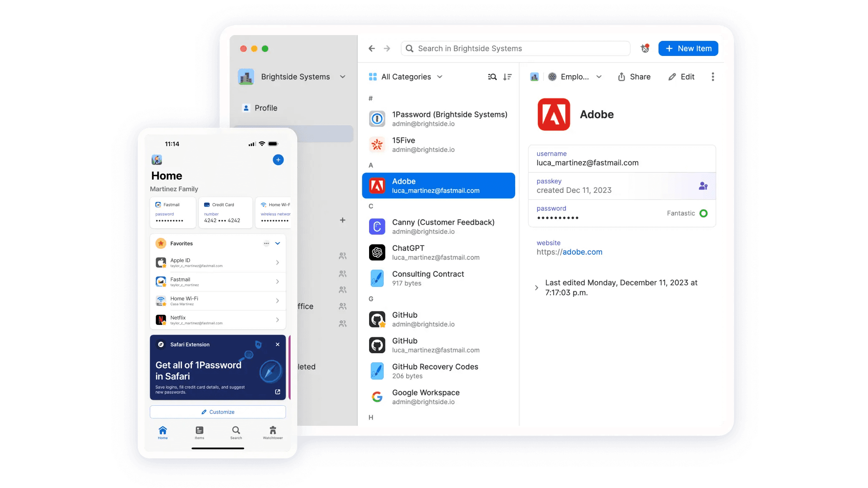Click inside the Search in Brightside Systems field
The image size is (868, 488).
[515, 48]
